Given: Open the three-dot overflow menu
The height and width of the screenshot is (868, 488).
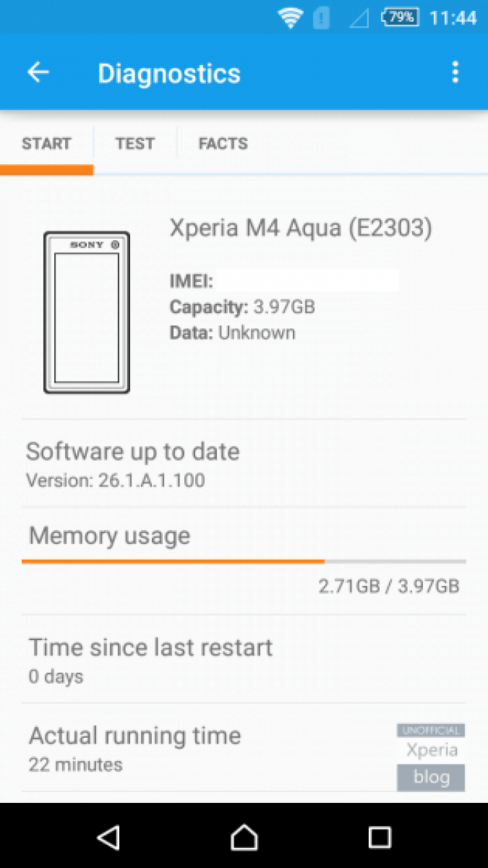Looking at the screenshot, I should [x=455, y=72].
